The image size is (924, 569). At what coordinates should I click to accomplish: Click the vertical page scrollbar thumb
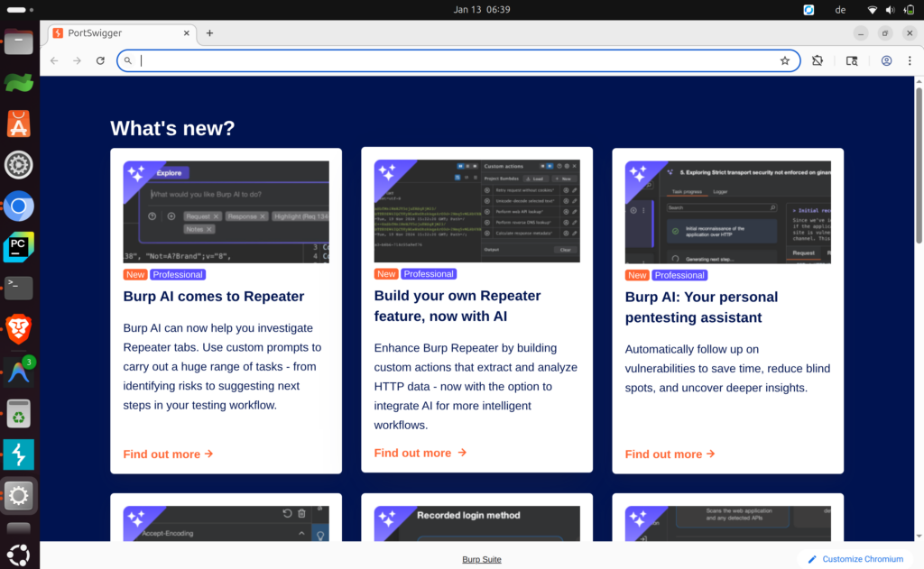click(x=919, y=162)
